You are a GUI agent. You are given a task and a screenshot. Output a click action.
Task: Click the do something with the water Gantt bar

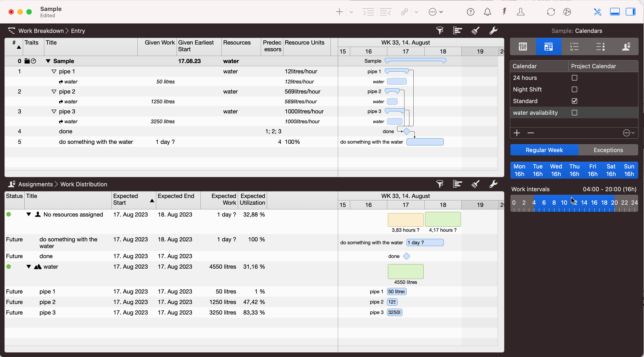425,142
